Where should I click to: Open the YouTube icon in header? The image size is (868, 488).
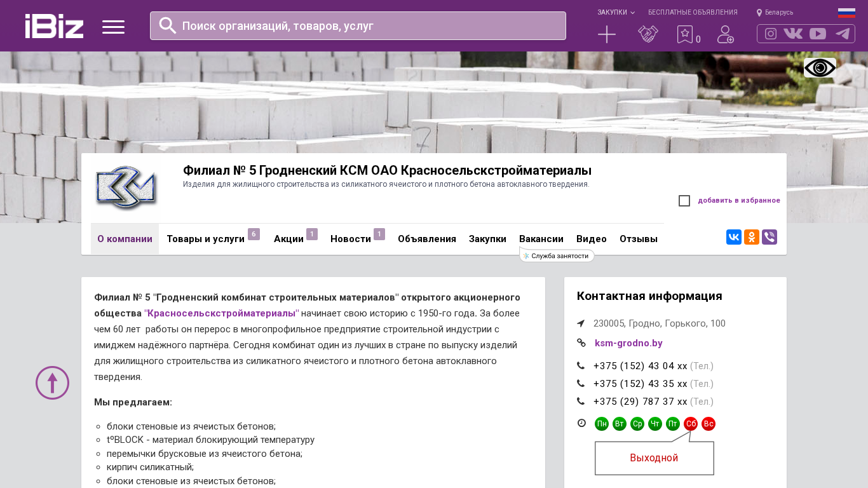[x=818, y=34]
